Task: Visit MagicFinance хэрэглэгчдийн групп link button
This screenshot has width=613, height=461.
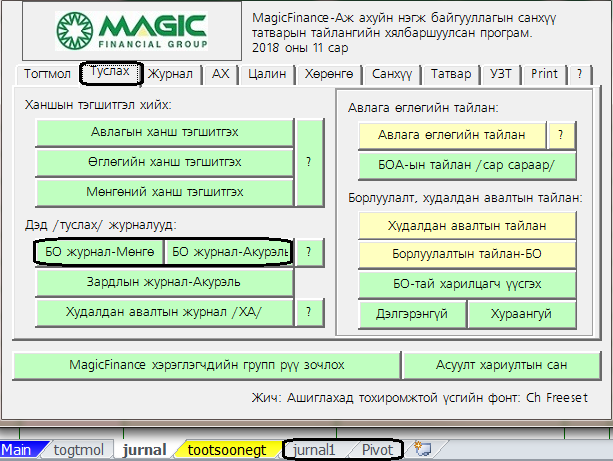Action: (x=206, y=365)
